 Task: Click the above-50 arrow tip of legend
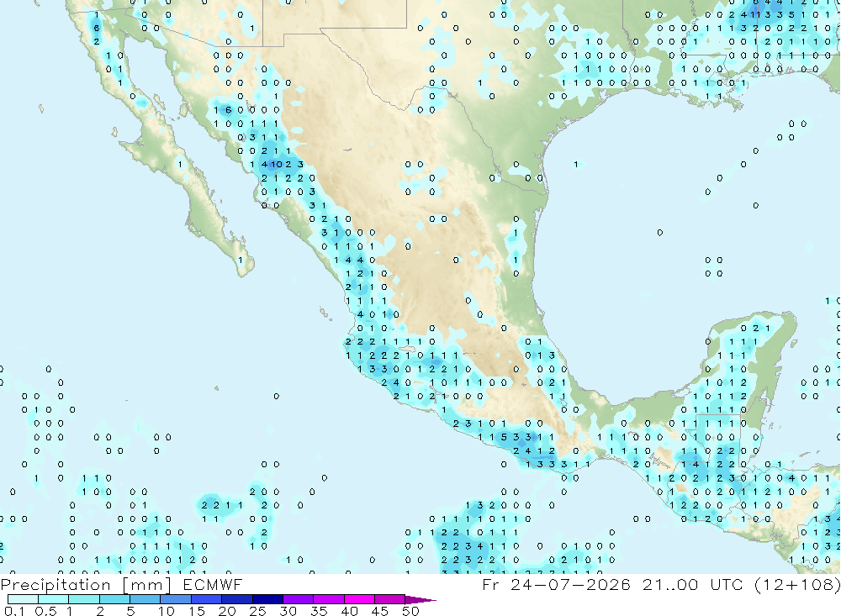click(x=421, y=600)
